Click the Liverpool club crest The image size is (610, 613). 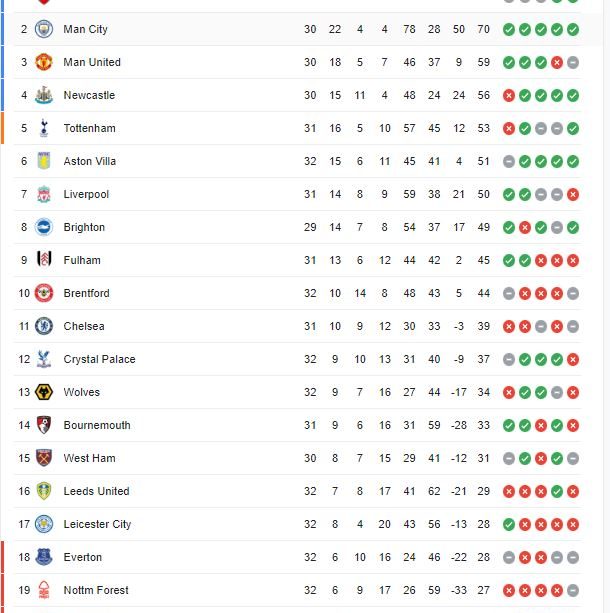click(43, 194)
